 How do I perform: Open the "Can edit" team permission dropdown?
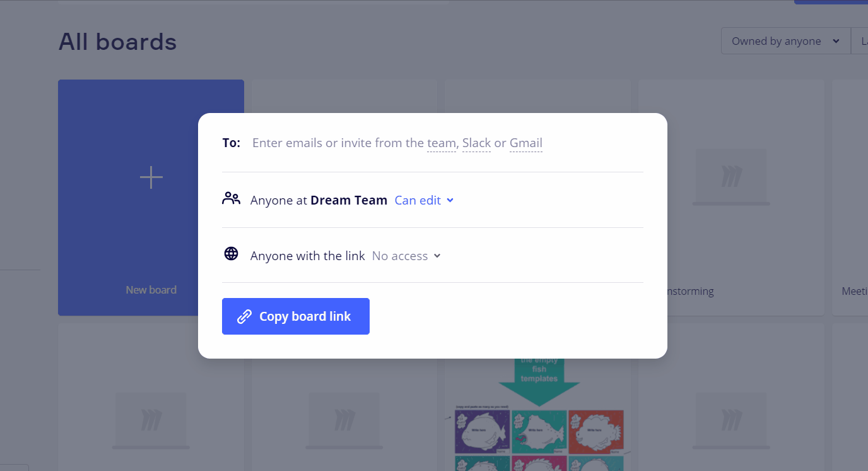(424, 200)
